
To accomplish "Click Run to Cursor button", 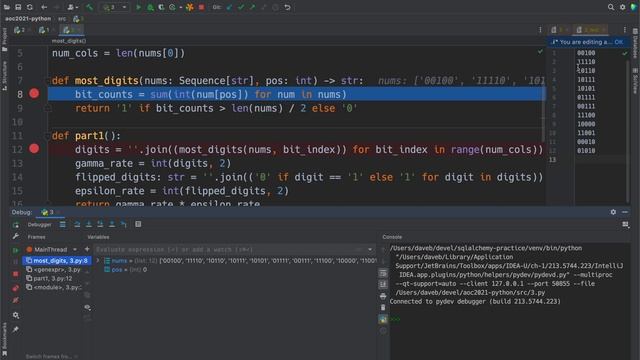I will [124, 224].
